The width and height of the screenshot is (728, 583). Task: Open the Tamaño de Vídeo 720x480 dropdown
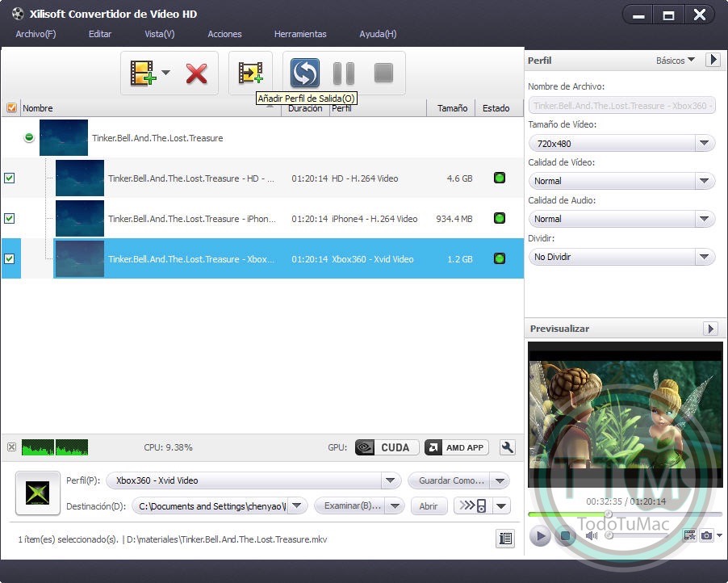pyautogui.click(x=621, y=144)
